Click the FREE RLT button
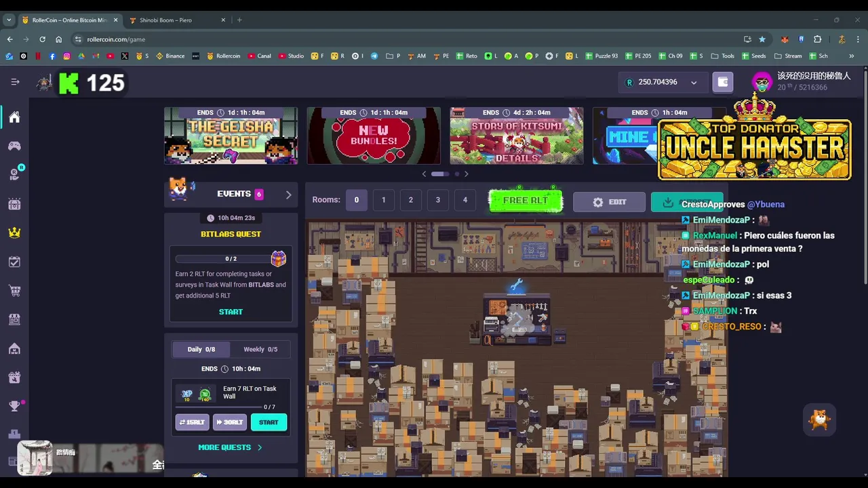 pos(526,201)
